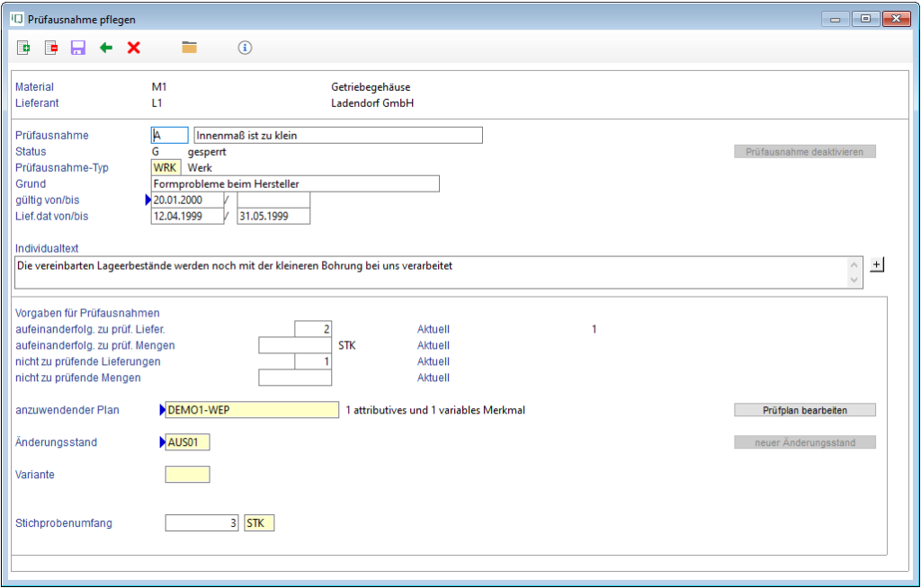Screen dimensions: 921x588
Task: Click the Prüfplan bearbeiten button
Action: (x=805, y=410)
